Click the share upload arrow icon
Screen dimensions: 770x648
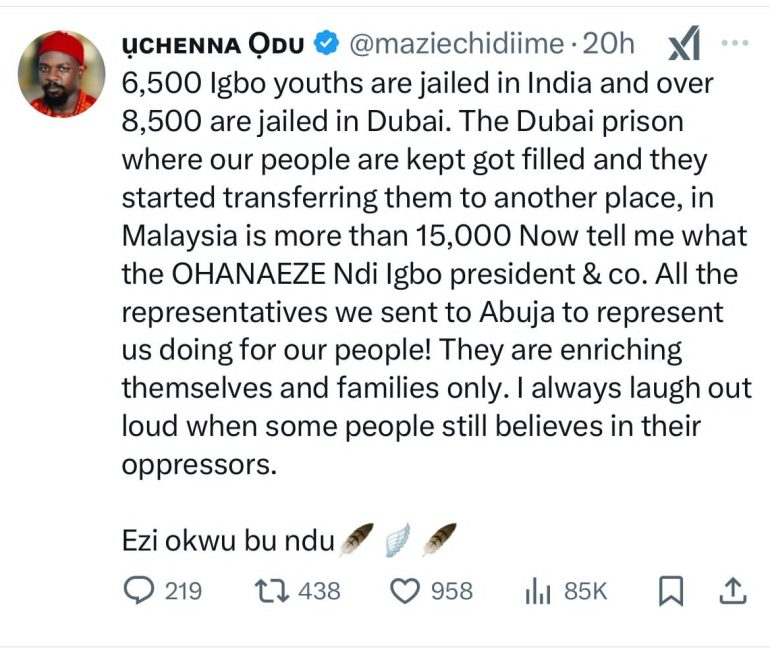(x=733, y=592)
